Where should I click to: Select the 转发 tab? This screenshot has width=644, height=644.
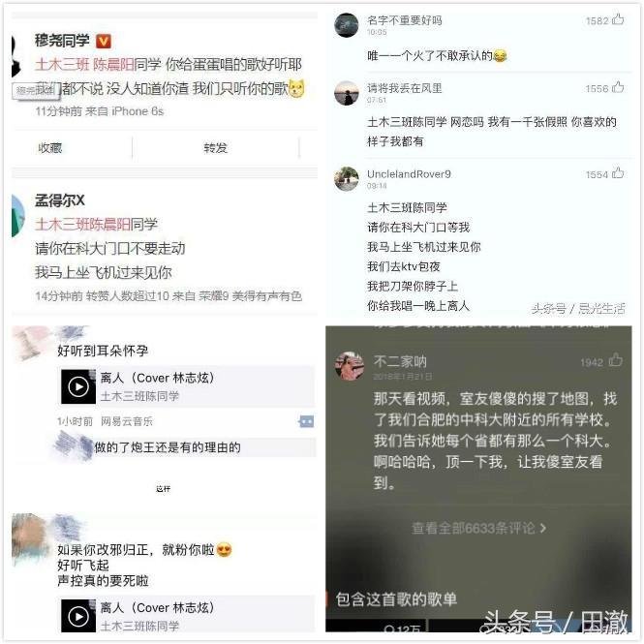216,147
